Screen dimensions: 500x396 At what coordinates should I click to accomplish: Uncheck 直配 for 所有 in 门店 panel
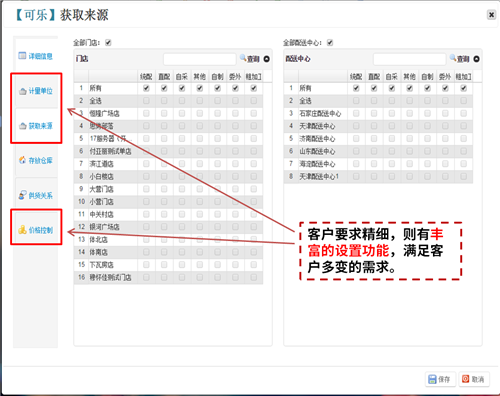(164, 88)
